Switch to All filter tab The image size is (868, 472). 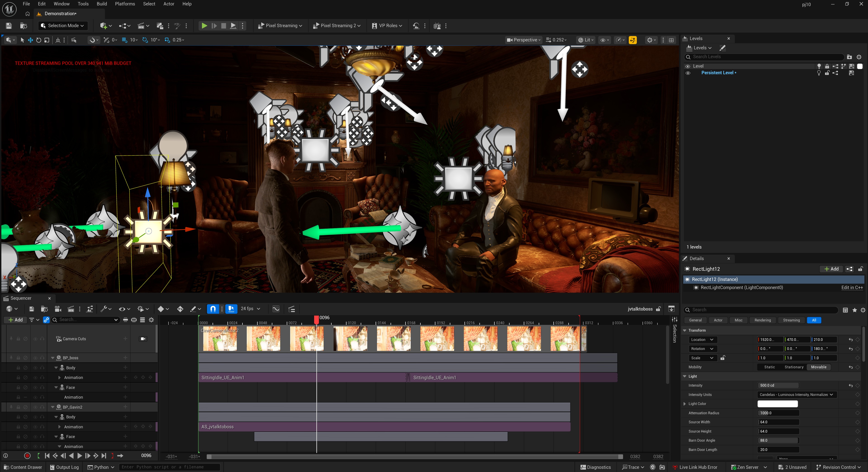(814, 320)
